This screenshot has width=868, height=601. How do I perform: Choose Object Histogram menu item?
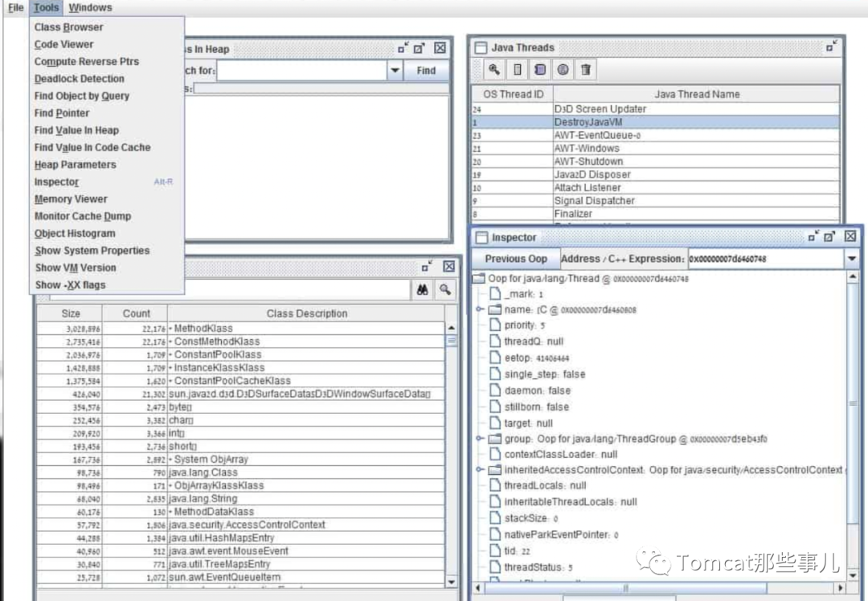pyautogui.click(x=75, y=233)
